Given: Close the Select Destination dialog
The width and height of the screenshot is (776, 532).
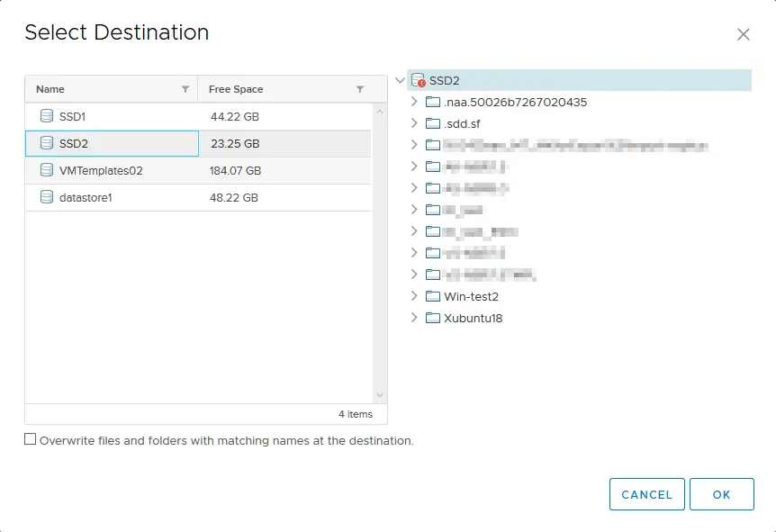Looking at the screenshot, I should pos(744,34).
